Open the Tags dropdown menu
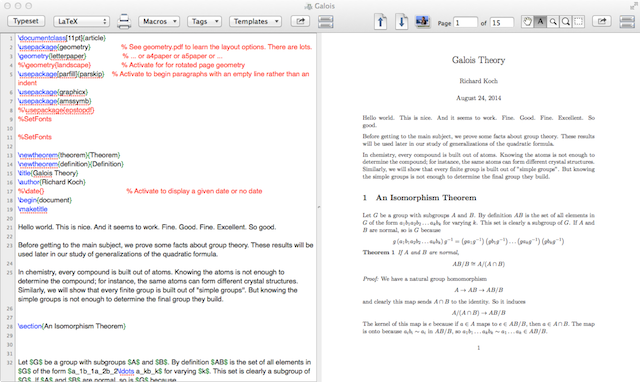Viewport: 640px width, 382px height. click(x=204, y=21)
